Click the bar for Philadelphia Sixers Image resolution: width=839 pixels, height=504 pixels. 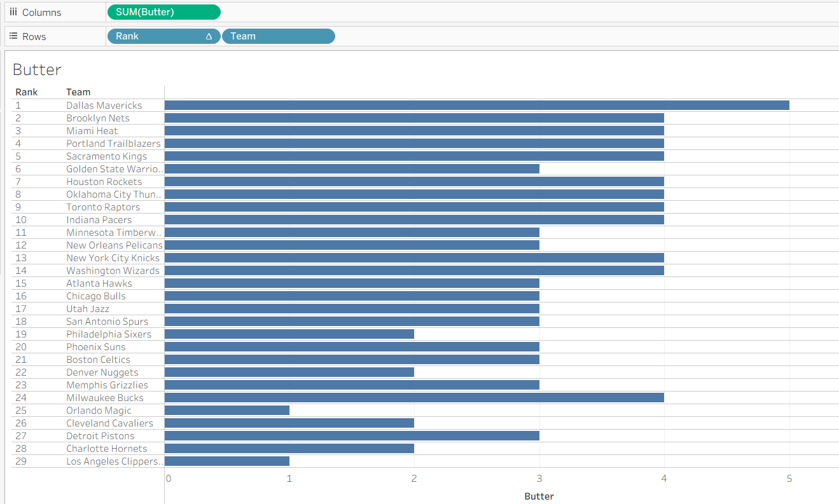click(289, 334)
